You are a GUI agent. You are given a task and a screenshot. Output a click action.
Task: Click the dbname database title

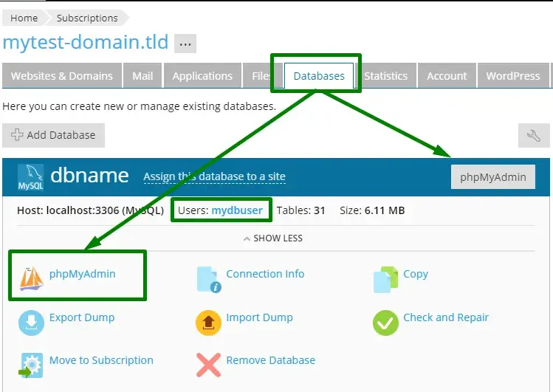tap(89, 175)
